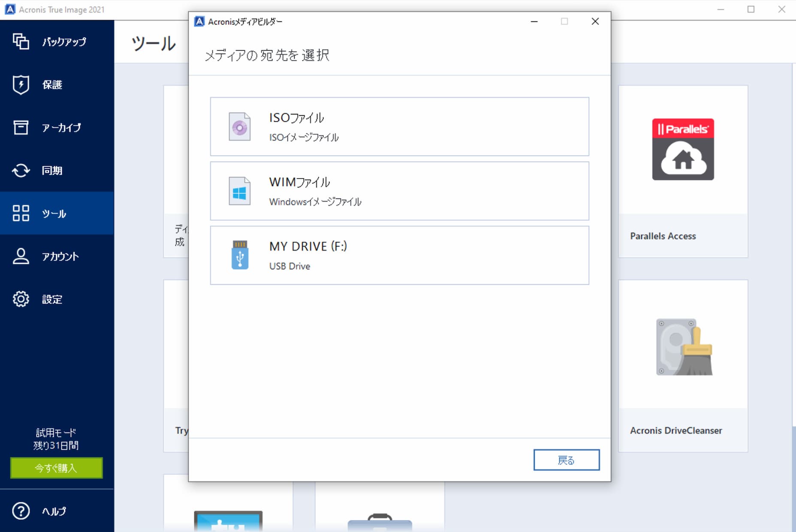The width and height of the screenshot is (796, 532).
Task: Open the バックアップ (Backup) sidebar icon
Action: click(21, 42)
